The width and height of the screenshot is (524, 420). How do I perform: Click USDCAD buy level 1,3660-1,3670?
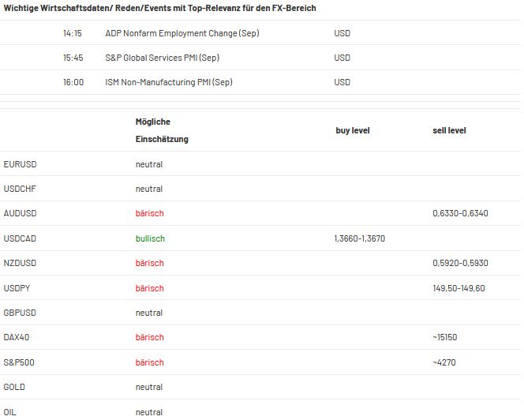click(360, 238)
